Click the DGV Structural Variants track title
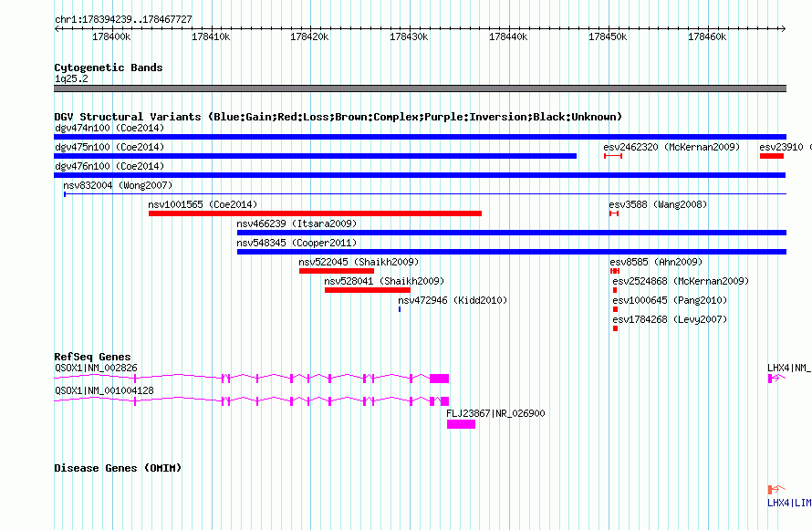The height and width of the screenshot is (530, 812). click(x=338, y=117)
